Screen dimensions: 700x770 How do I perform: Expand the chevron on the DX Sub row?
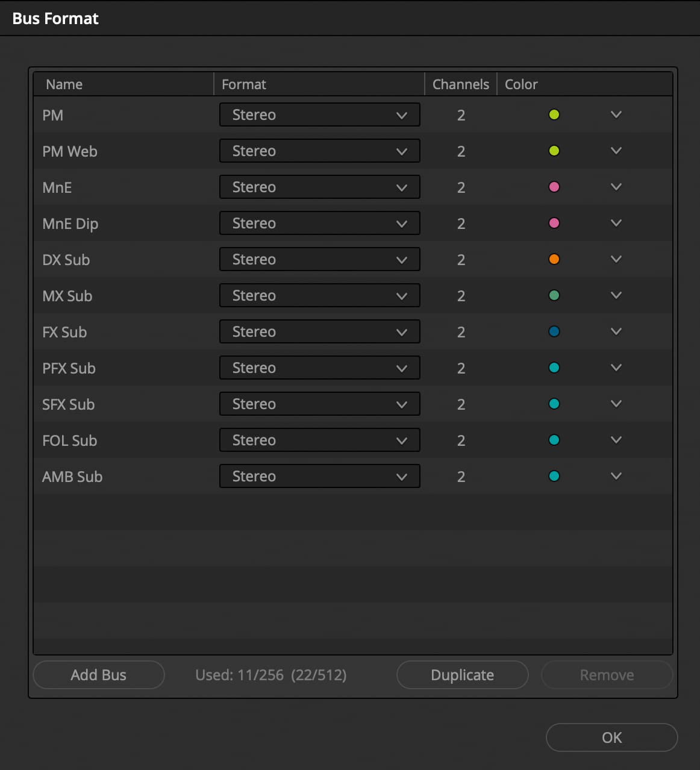pyautogui.click(x=616, y=259)
